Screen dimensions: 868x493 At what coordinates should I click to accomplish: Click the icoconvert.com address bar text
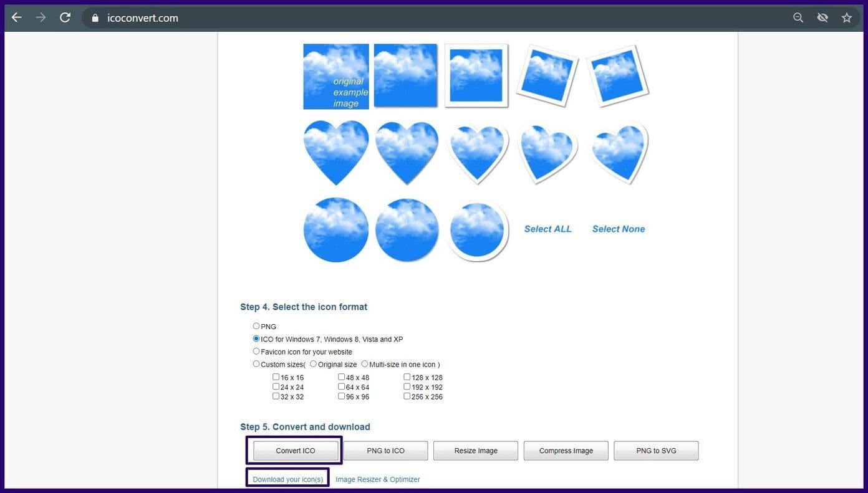143,18
